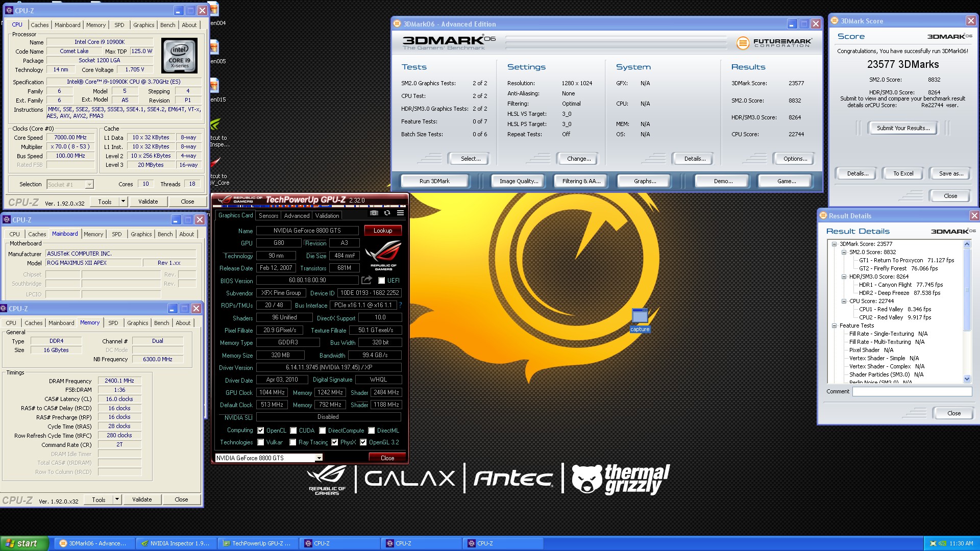Open Tools dropdown arrow in bottom CPU-Z window

tap(117, 499)
